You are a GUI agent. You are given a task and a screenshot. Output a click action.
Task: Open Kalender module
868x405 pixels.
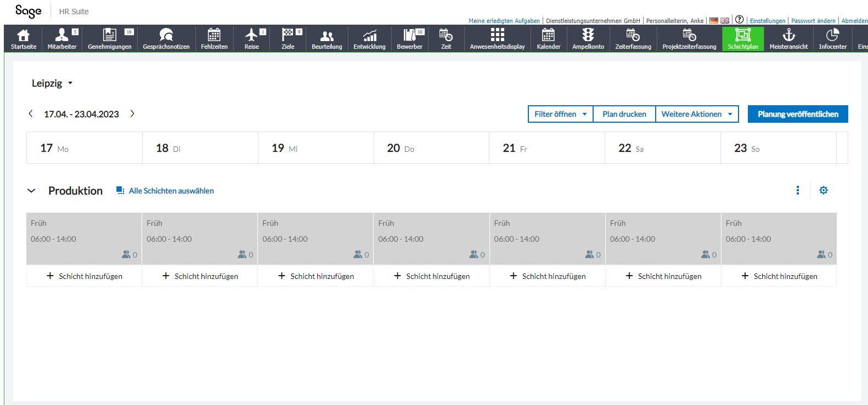click(549, 38)
